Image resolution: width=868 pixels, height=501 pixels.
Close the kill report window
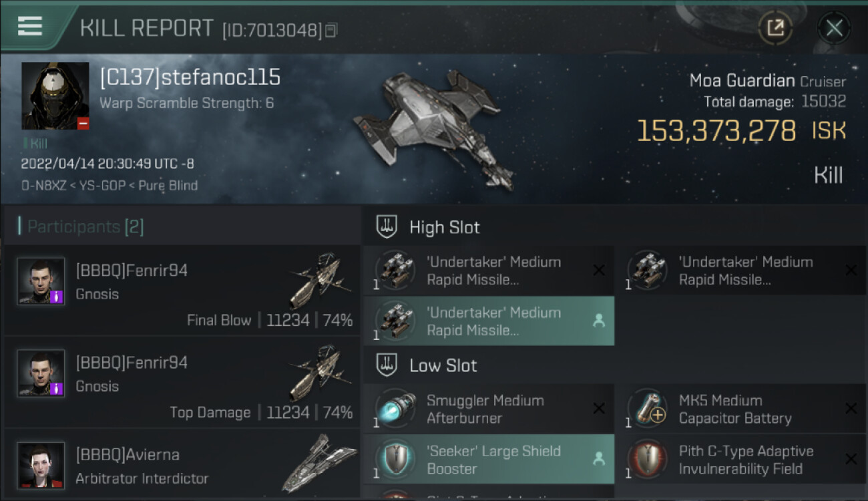(x=834, y=28)
